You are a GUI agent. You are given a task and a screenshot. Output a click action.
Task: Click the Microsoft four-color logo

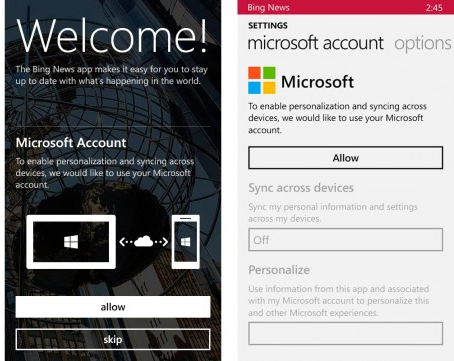point(262,80)
